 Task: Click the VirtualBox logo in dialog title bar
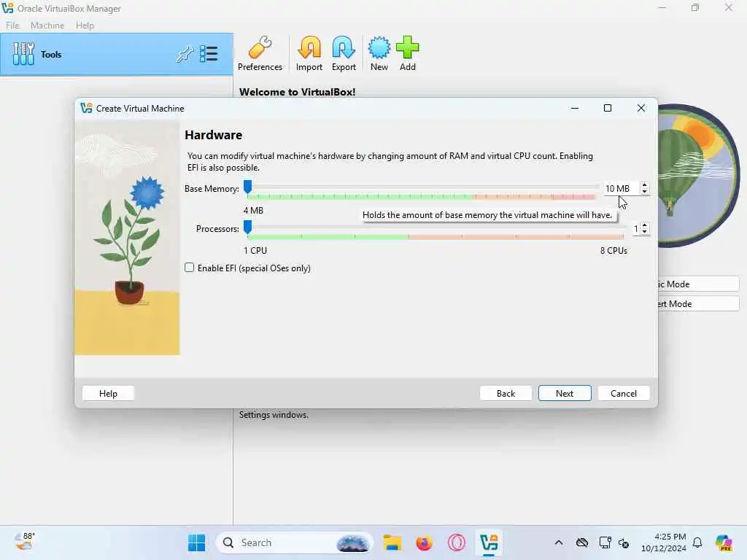pyautogui.click(x=86, y=108)
